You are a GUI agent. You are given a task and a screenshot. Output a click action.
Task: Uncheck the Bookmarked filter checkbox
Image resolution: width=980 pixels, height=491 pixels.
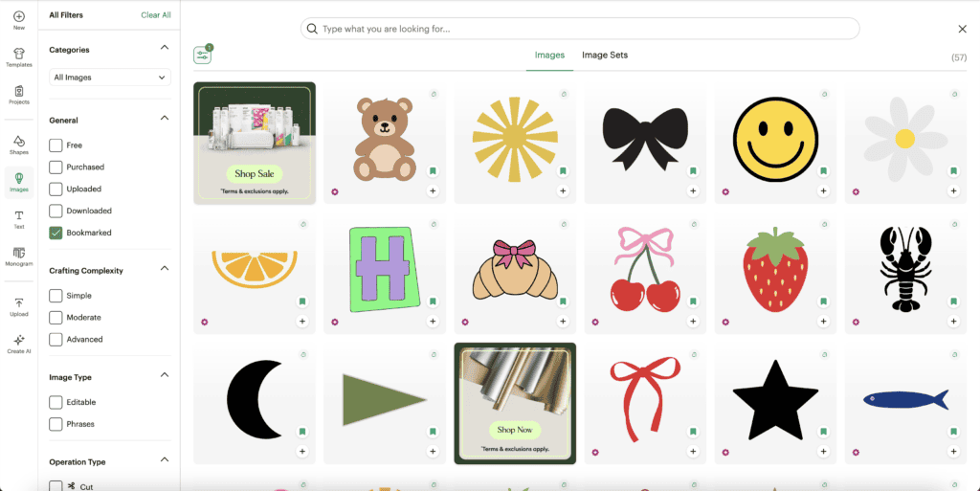[56, 233]
